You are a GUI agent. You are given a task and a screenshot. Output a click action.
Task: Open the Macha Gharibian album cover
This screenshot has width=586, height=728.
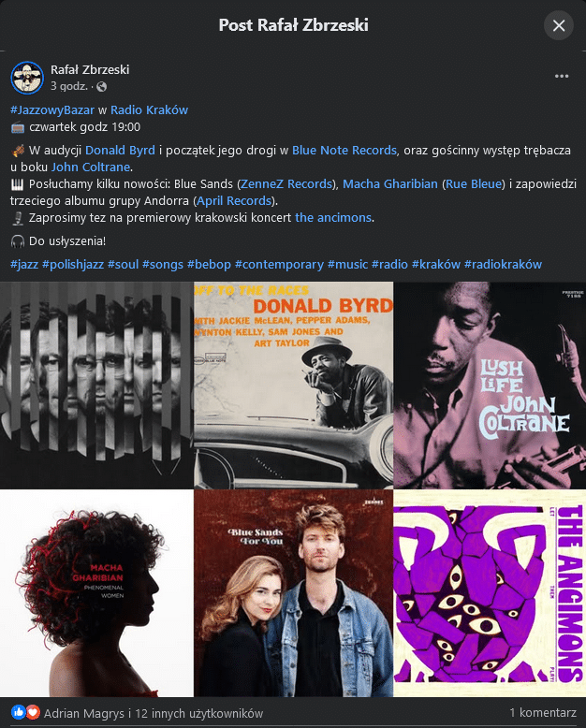click(x=96, y=593)
